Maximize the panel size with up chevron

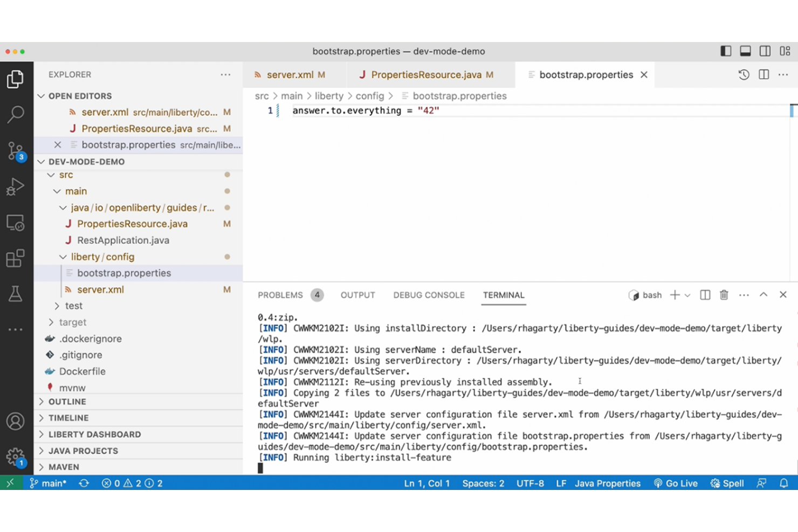(763, 295)
